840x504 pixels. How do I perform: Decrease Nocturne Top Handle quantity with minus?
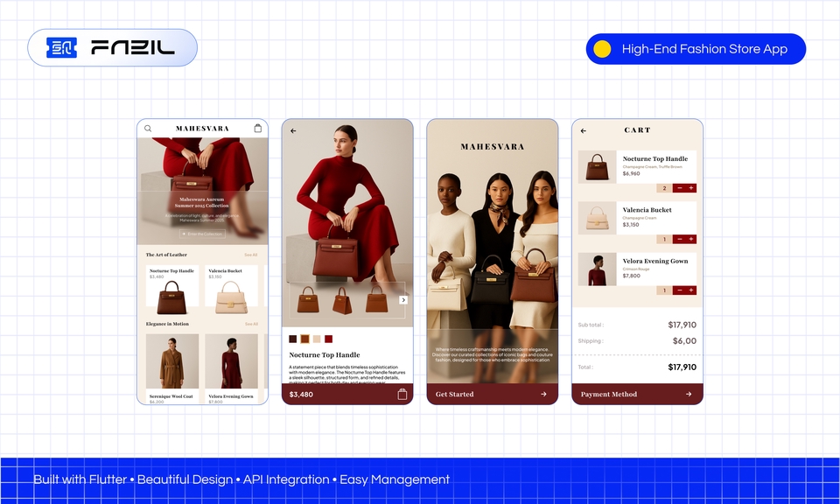click(x=679, y=188)
